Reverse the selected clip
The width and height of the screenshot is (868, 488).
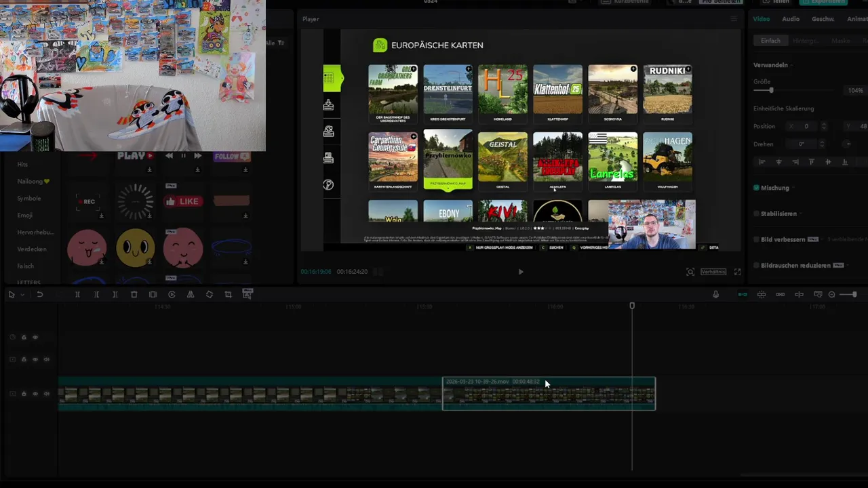(x=172, y=295)
